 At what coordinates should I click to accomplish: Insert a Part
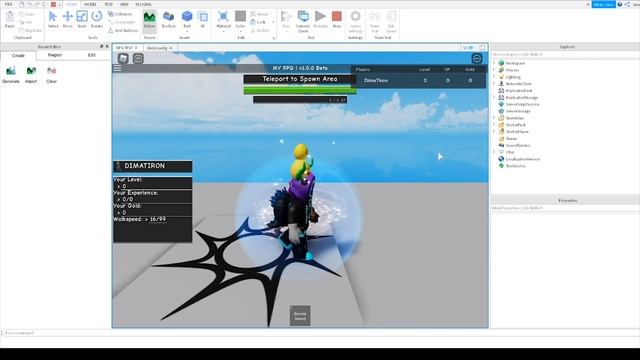pyautogui.click(x=187, y=20)
